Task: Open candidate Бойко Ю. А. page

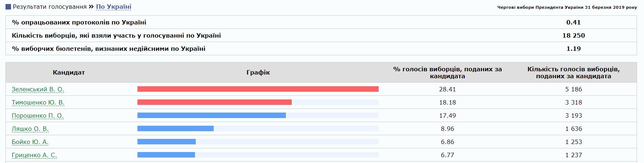Action: point(30,142)
